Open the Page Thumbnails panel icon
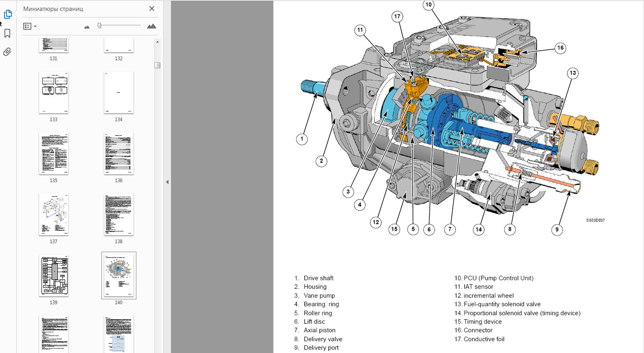The image size is (644, 353). coord(8,14)
